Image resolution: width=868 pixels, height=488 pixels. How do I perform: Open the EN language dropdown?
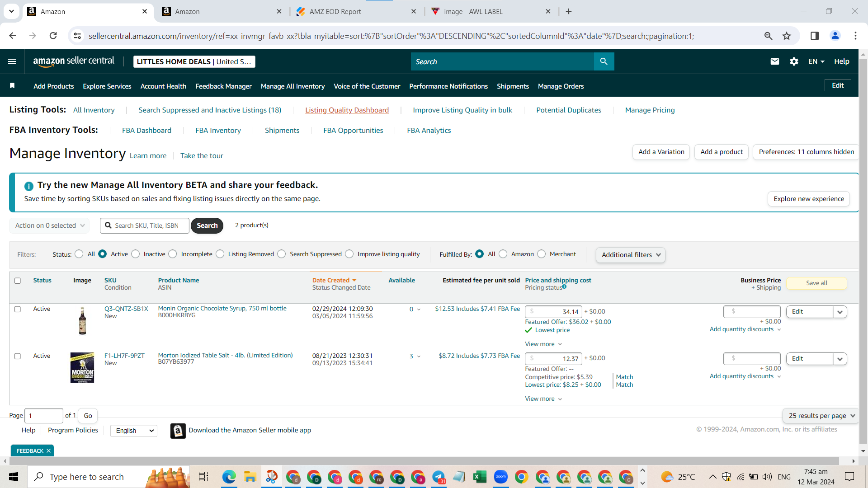[816, 61]
